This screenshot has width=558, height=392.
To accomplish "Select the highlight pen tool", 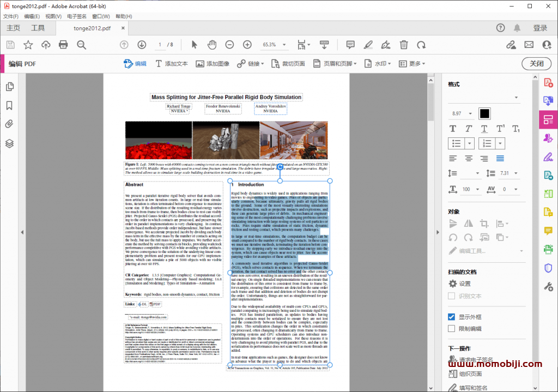I will click(x=368, y=45).
